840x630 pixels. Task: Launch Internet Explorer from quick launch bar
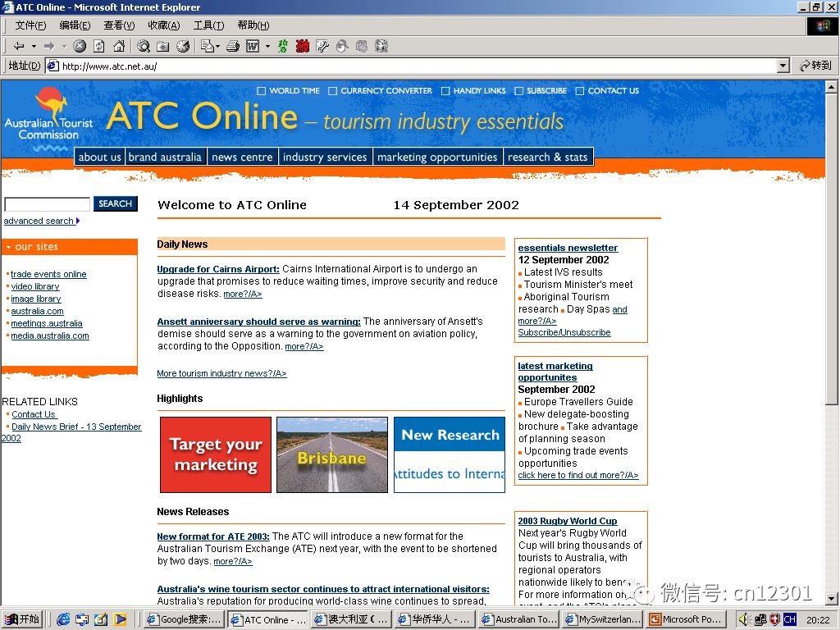63,619
